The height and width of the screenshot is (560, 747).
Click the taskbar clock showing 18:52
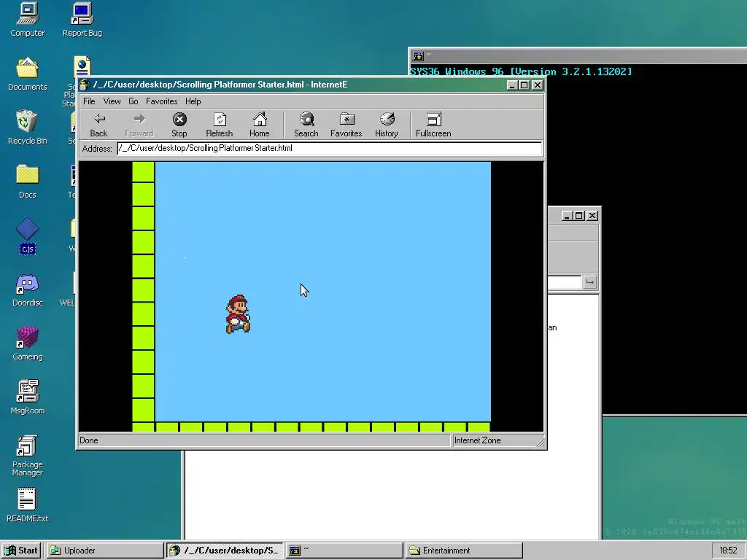coord(728,551)
